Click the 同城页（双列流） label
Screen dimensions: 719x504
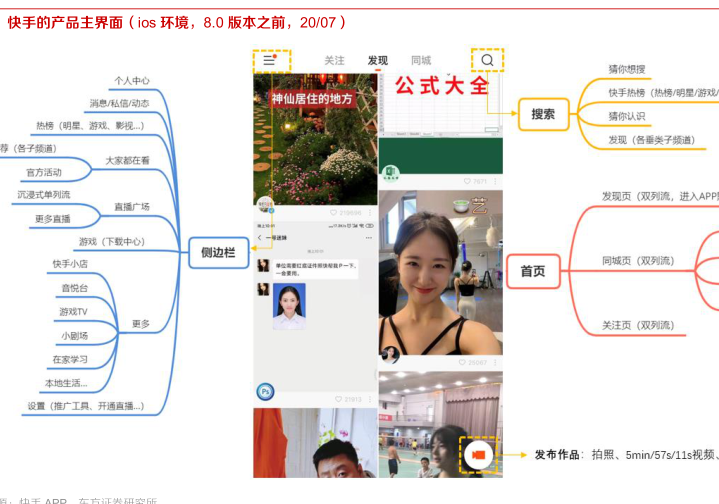click(638, 261)
